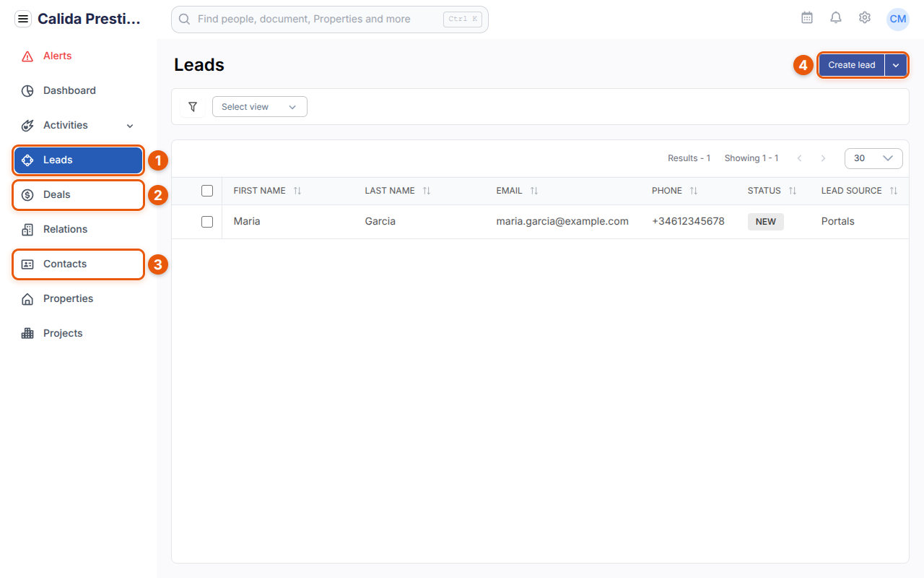The height and width of the screenshot is (578, 924).
Task: Open the Select view dropdown
Action: coord(260,107)
